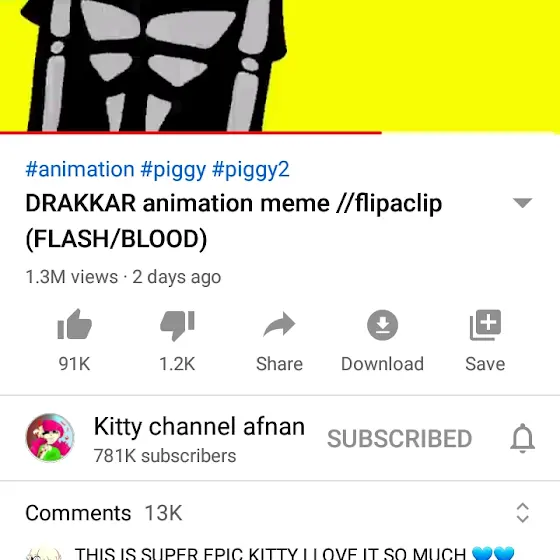
Task: Toggle the SUBSCRIBED button
Action: click(x=400, y=438)
